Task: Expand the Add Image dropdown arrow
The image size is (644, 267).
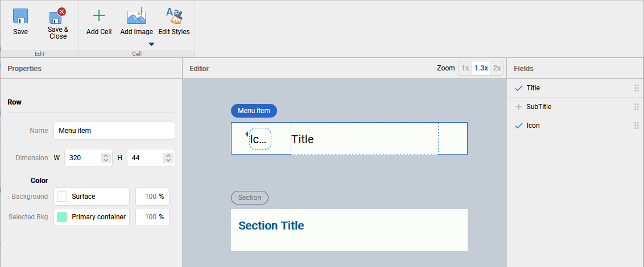Action: 151,44
